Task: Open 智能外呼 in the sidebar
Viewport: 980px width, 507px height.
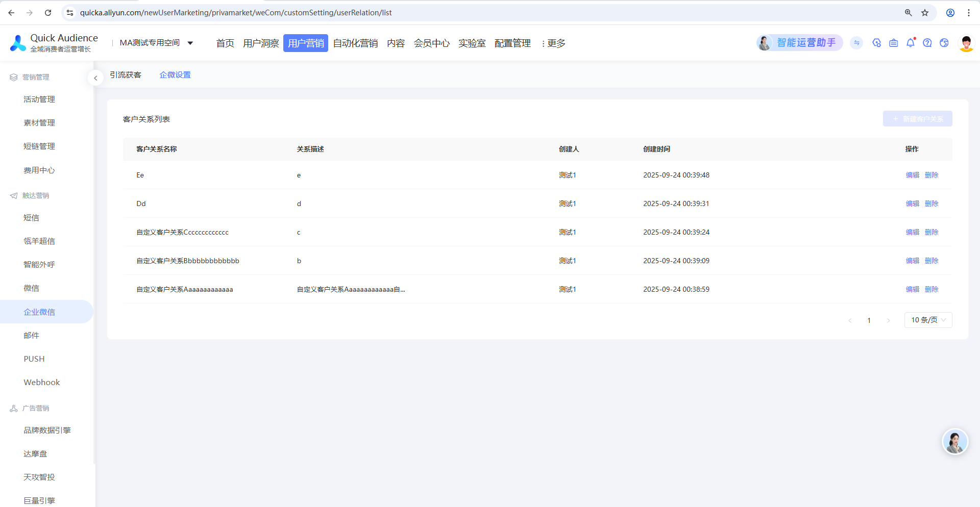Action: tap(39, 265)
